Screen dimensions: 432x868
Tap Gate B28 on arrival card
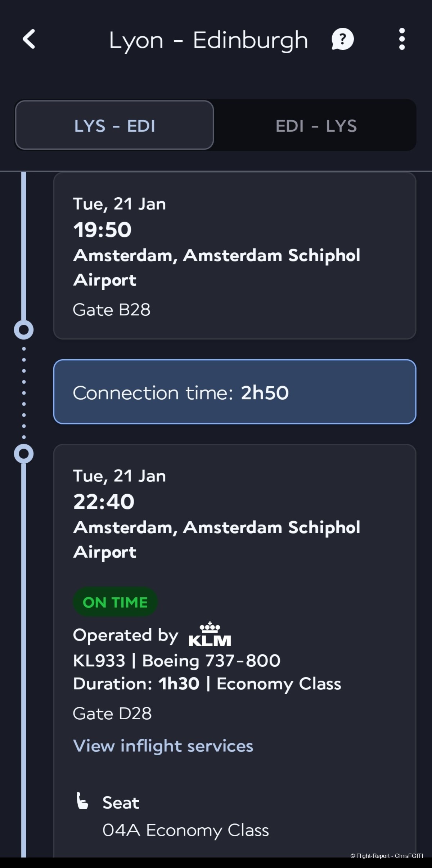click(112, 310)
